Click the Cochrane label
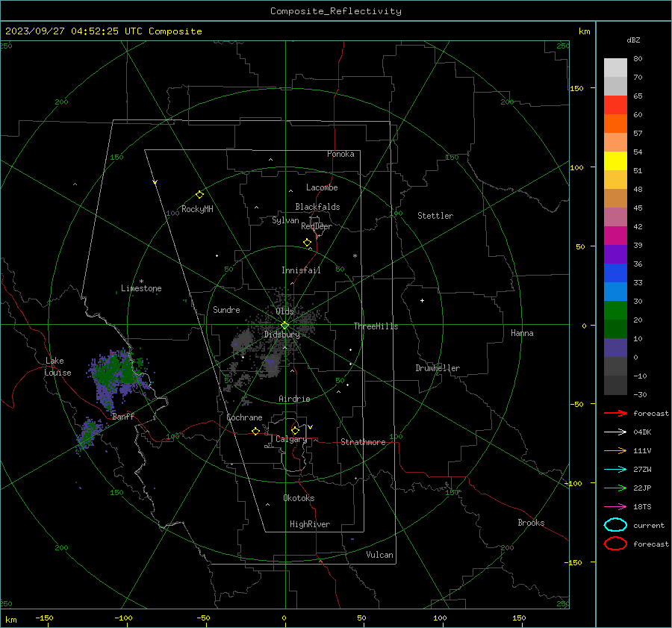The width and height of the screenshot is (672, 628). (x=244, y=417)
